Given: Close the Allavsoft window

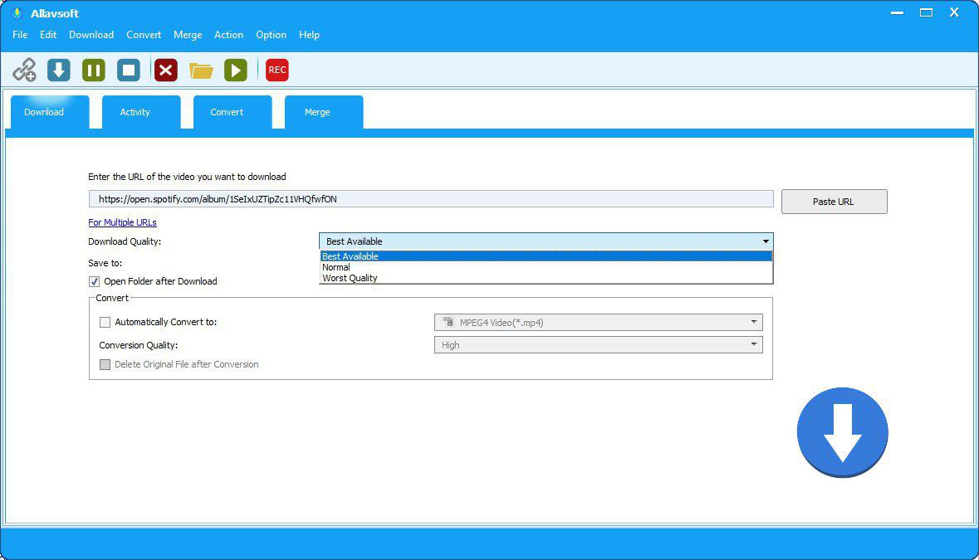Looking at the screenshot, I should 954,12.
